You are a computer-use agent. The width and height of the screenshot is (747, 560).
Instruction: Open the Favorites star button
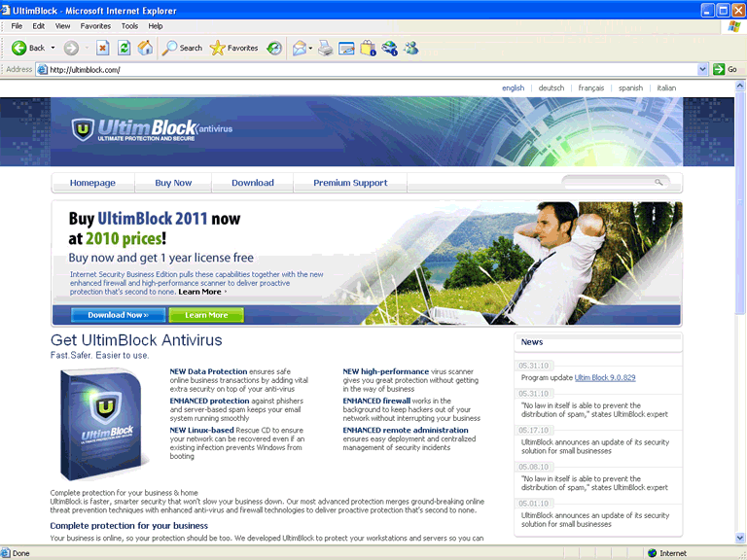[x=234, y=48]
